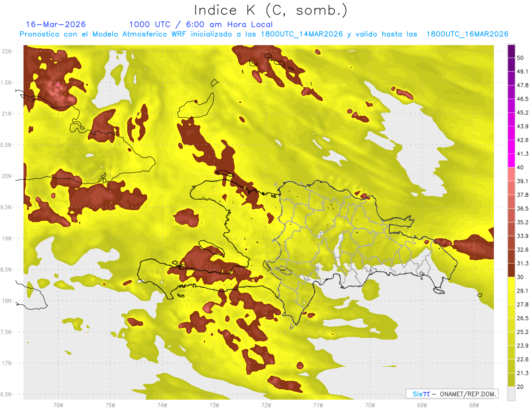The height and width of the screenshot is (411, 532).
Task: Click the 21N latitude axis label
Action: coord(8,114)
